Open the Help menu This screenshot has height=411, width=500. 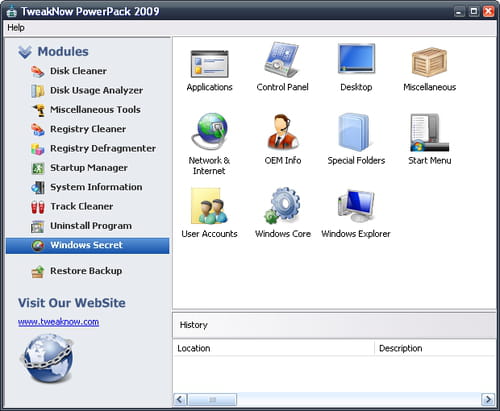pos(16,28)
